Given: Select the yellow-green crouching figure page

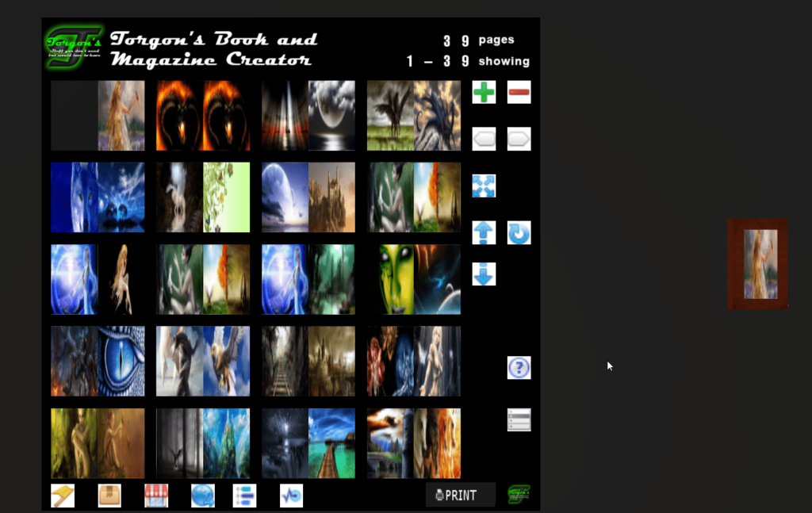Looking at the screenshot, I should [x=74, y=443].
